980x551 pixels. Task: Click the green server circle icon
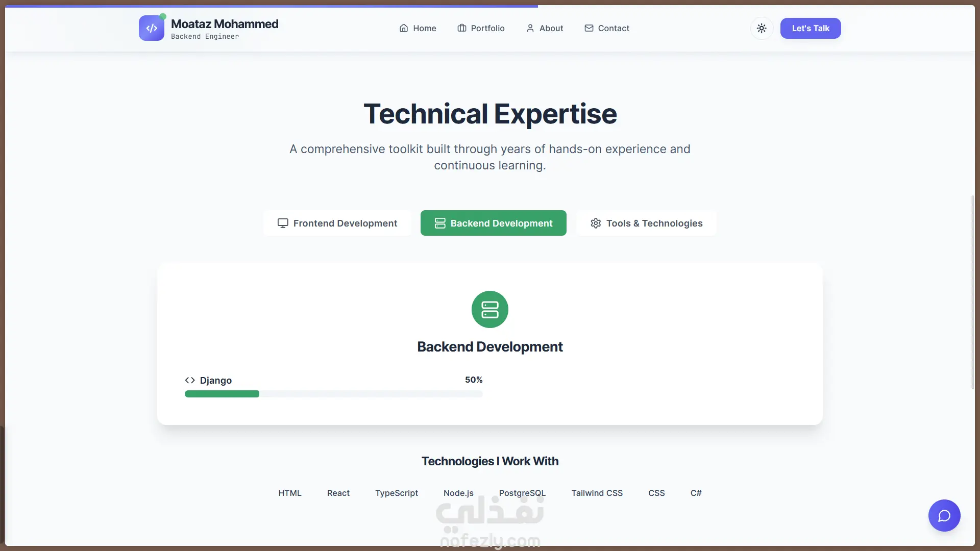489,309
